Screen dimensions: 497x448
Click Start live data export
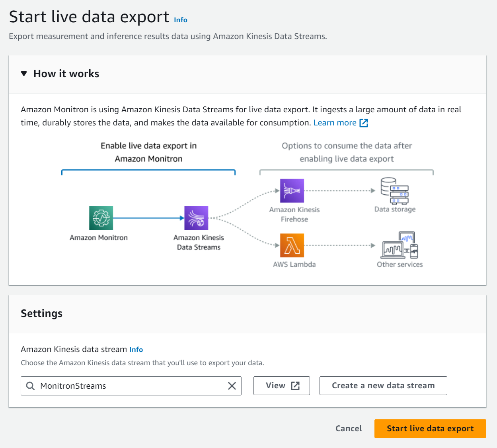point(430,428)
